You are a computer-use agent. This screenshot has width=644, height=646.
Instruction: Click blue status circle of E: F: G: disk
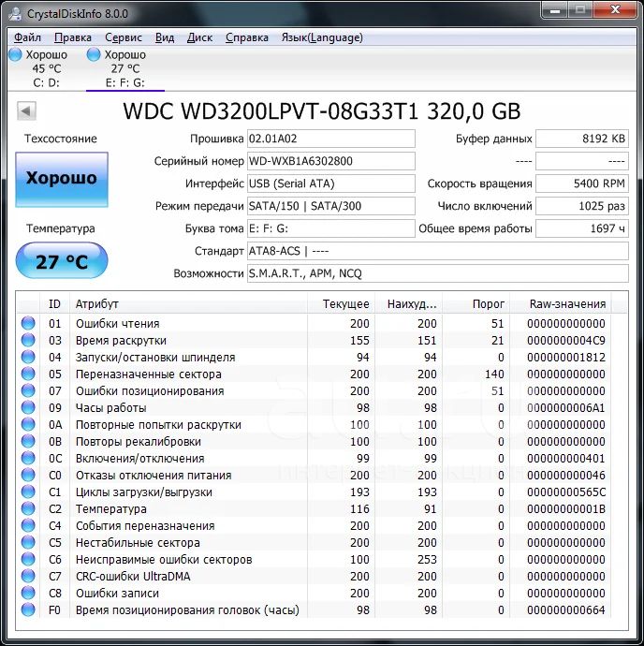coord(94,54)
